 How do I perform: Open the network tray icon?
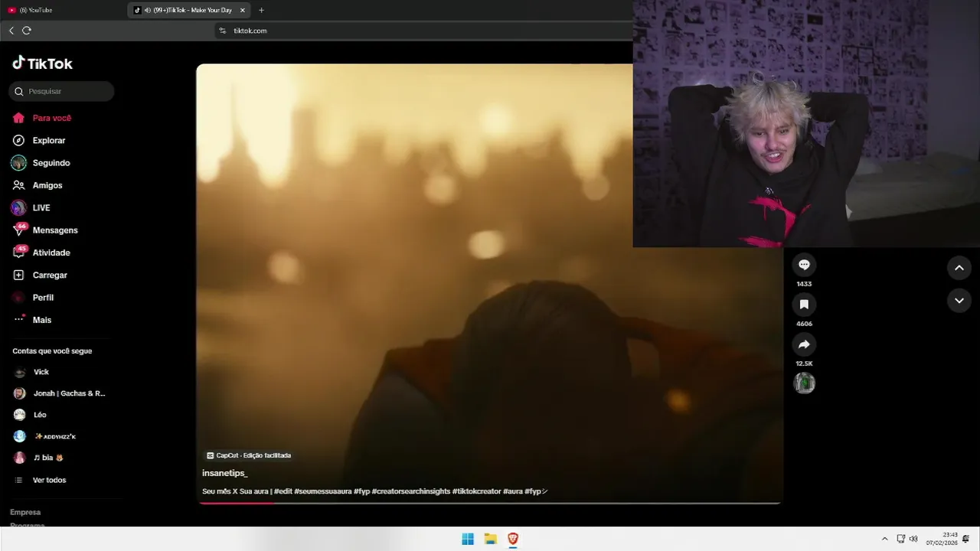[901, 539]
